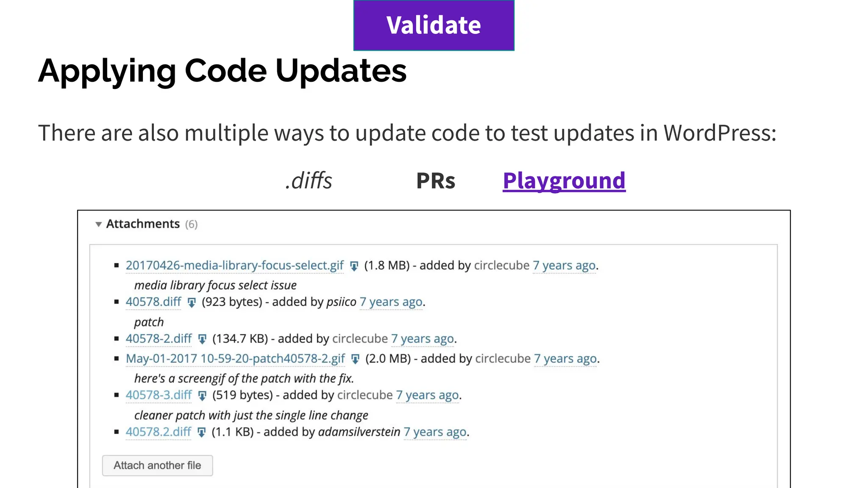Screen dimensions: 868x488
Task: Click author name 'psiico'
Action: (x=342, y=302)
